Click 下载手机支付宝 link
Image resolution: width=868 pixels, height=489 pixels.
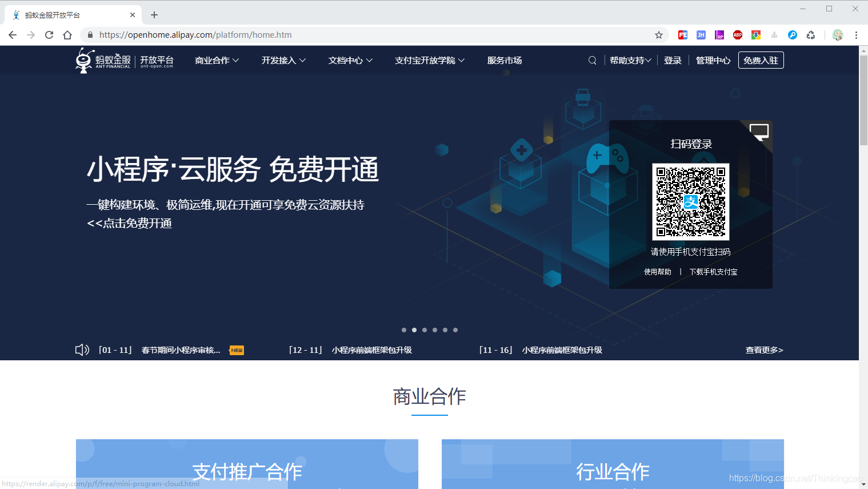coord(713,272)
